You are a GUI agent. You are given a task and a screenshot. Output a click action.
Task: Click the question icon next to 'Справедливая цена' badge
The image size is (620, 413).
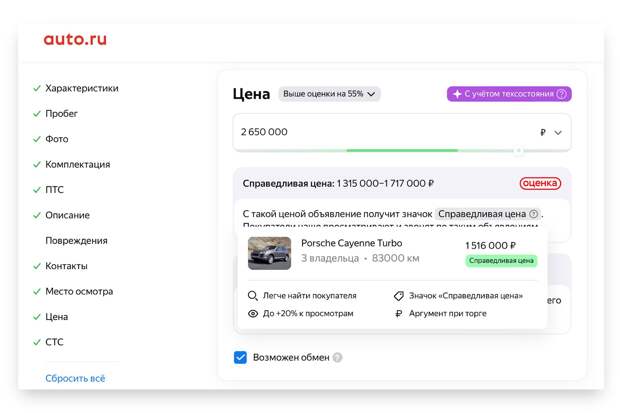click(x=533, y=214)
